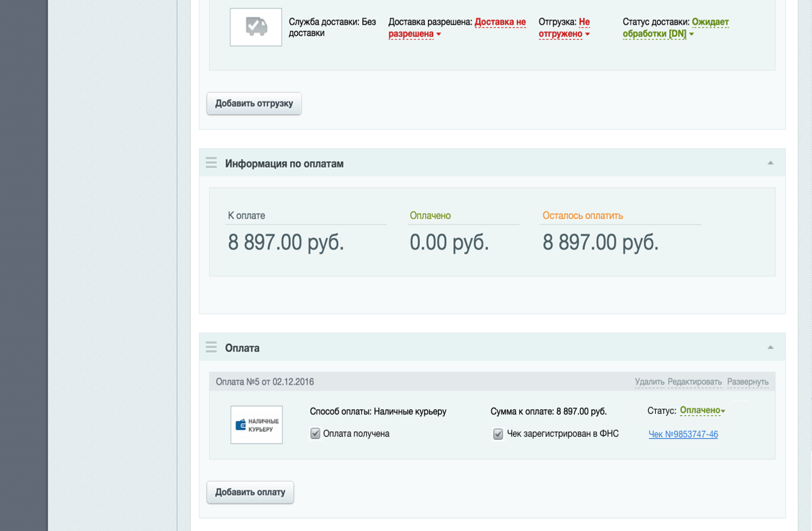Toggle 'Чек зарегистрирован в ФНС' checkbox
This screenshot has width=812, height=531.
coord(498,434)
